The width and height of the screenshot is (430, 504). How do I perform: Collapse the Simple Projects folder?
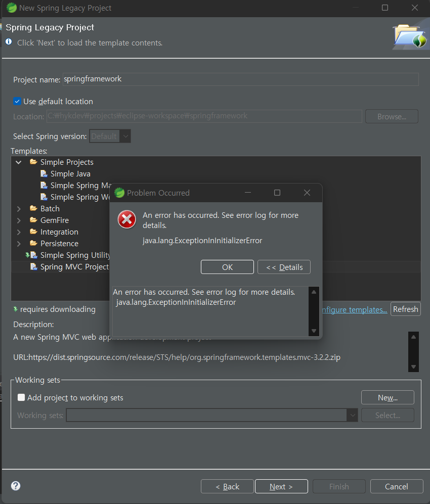(x=19, y=162)
